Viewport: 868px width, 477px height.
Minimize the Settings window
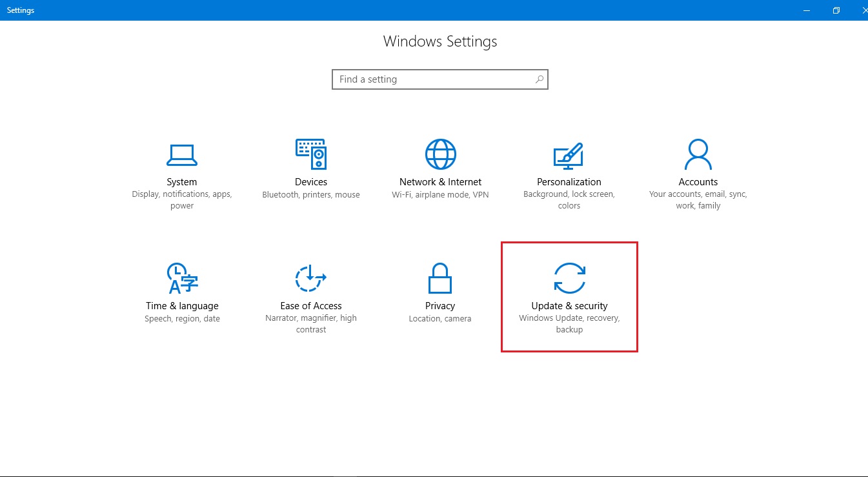807,10
